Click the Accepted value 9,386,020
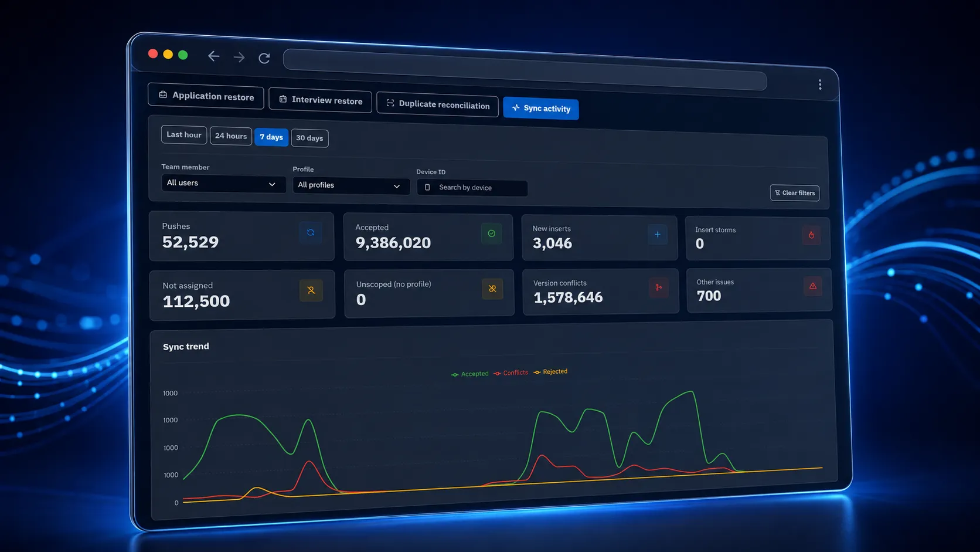Image resolution: width=980 pixels, height=552 pixels. point(393,243)
